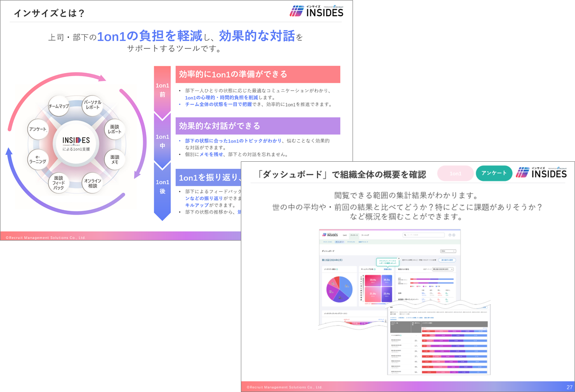Click the 効率的に1on1の準備ができる header bar
Viewport: 575px width, 392px height.
coord(258,74)
